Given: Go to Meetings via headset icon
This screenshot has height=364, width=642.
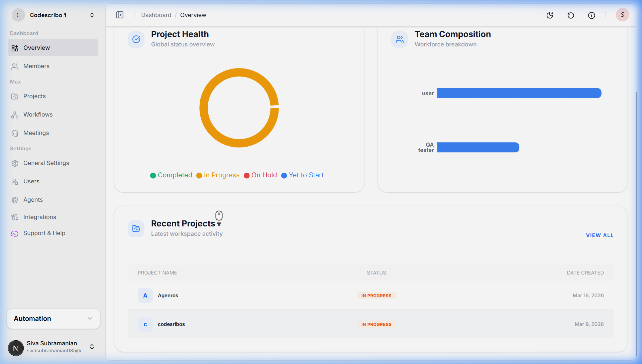Looking at the screenshot, I should click(x=15, y=133).
